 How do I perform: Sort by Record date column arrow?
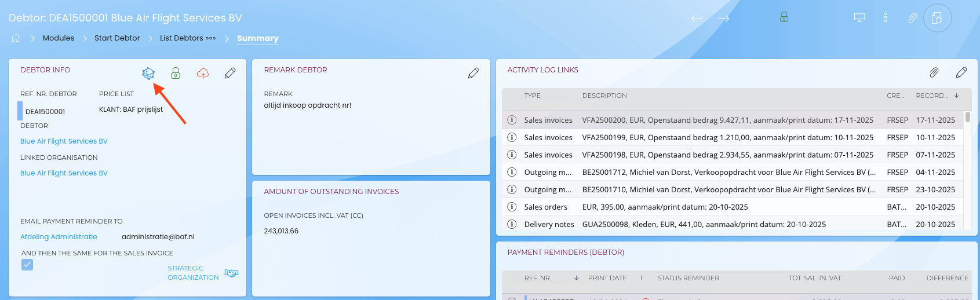click(957, 96)
